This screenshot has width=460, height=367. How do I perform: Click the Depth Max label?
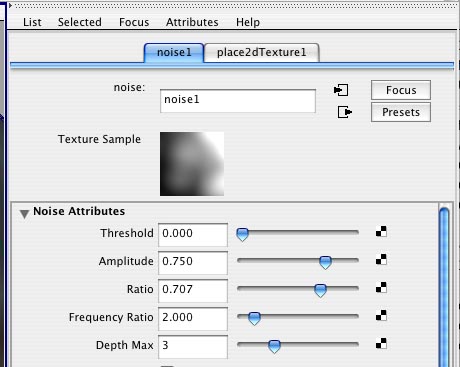pos(125,345)
